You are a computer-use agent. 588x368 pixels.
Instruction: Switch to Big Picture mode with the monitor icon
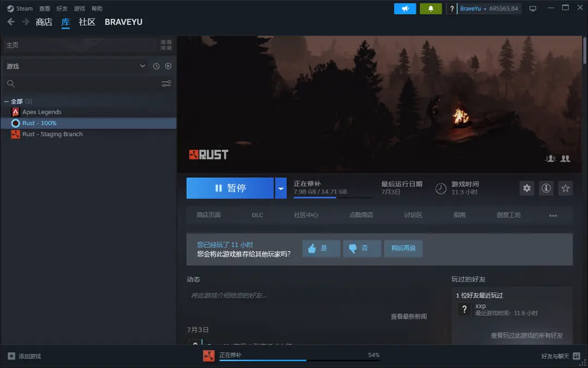pyautogui.click(x=533, y=9)
